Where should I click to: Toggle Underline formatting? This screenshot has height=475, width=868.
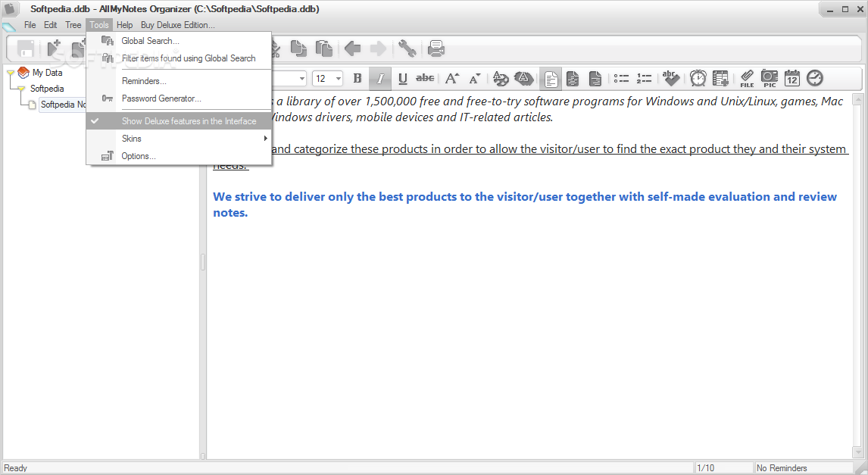pyautogui.click(x=402, y=79)
